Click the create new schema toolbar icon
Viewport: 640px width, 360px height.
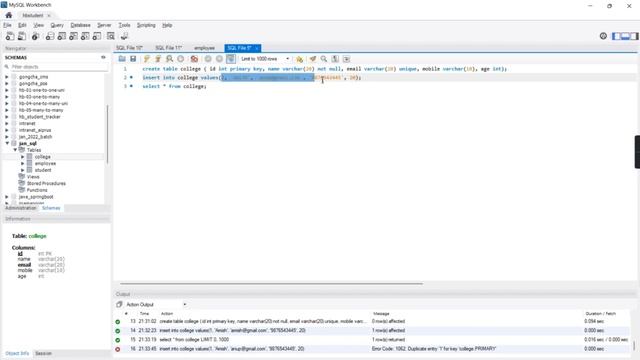[x=50, y=36]
